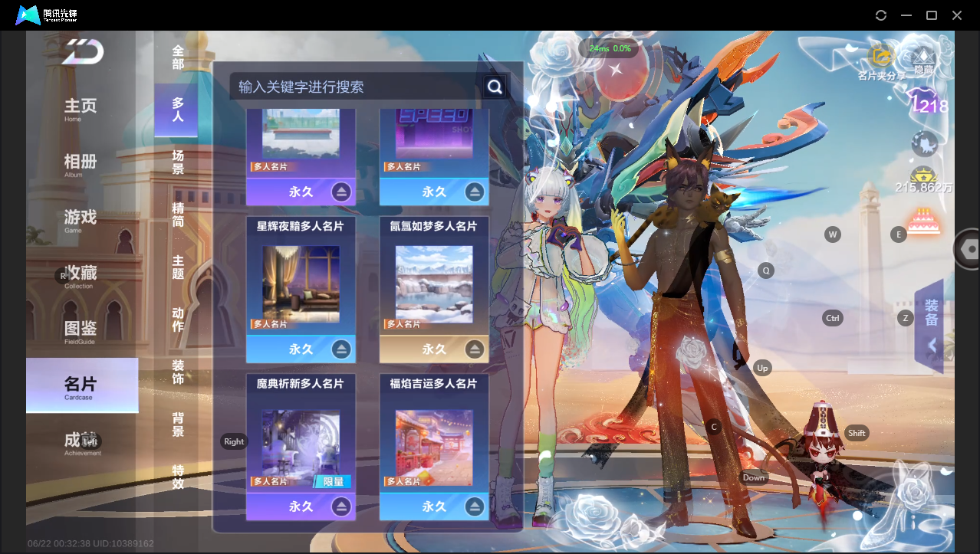The width and height of the screenshot is (980, 554).
Task: Switch to the 特效 category tab
Action: pyautogui.click(x=178, y=477)
